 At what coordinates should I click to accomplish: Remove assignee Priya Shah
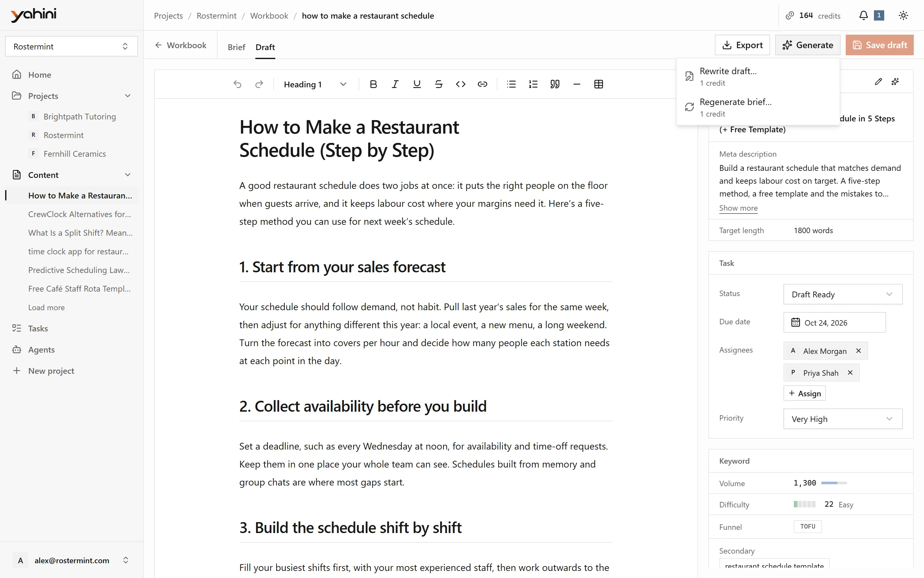pos(850,372)
